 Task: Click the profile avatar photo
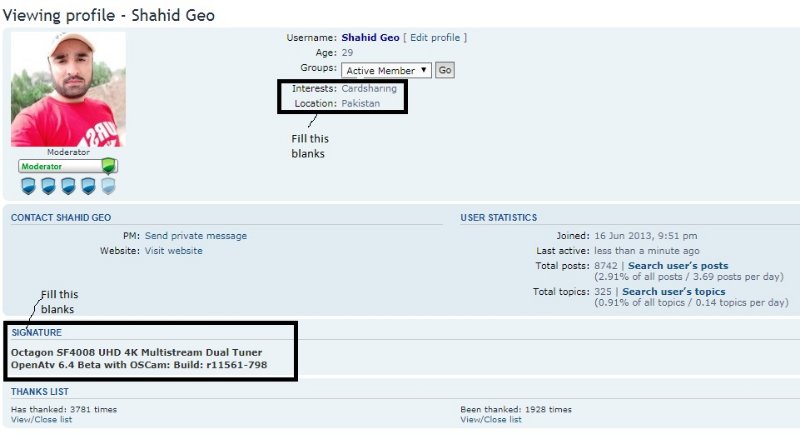[68, 89]
